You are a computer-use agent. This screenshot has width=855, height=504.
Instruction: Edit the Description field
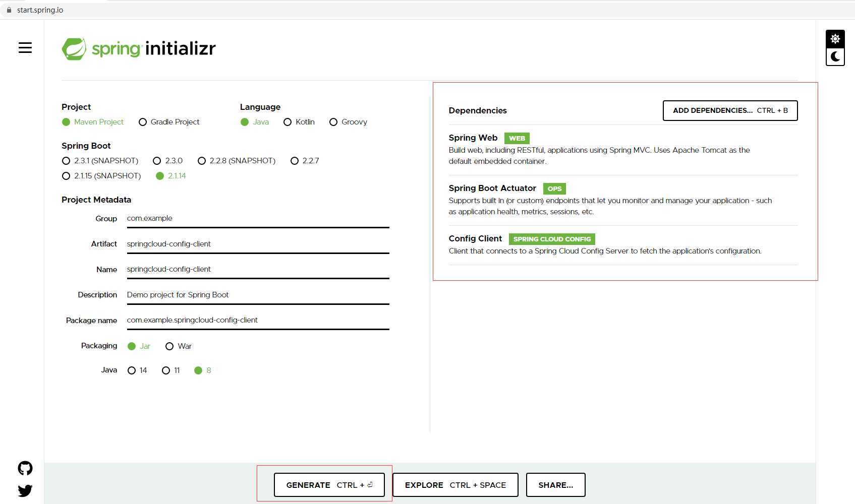pos(258,295)
